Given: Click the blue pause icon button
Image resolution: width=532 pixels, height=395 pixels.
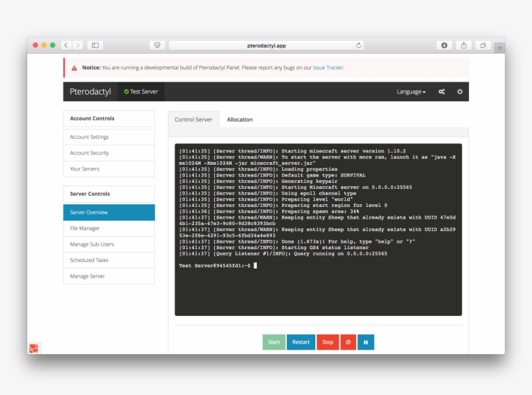Looking at the screenshot, I should coord(366,342).
